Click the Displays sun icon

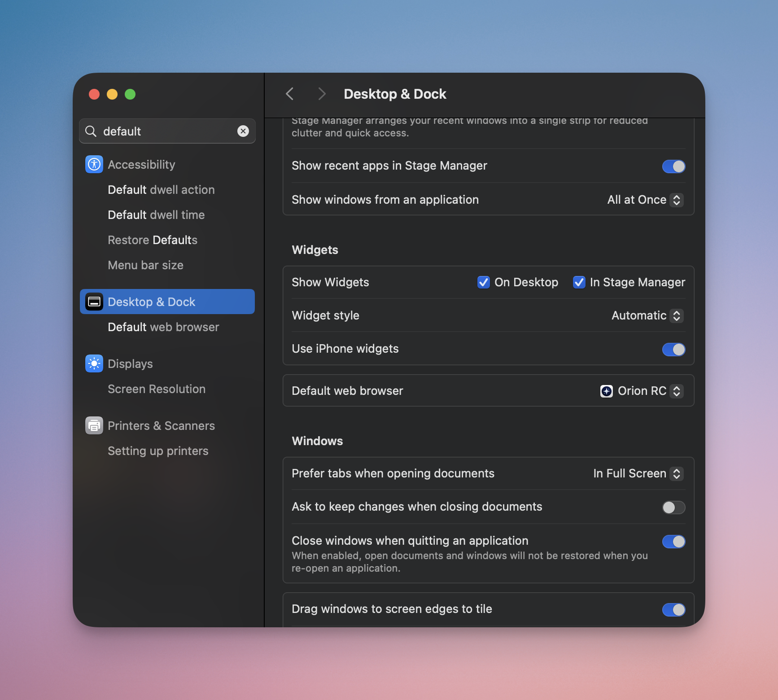coord(94,364)
